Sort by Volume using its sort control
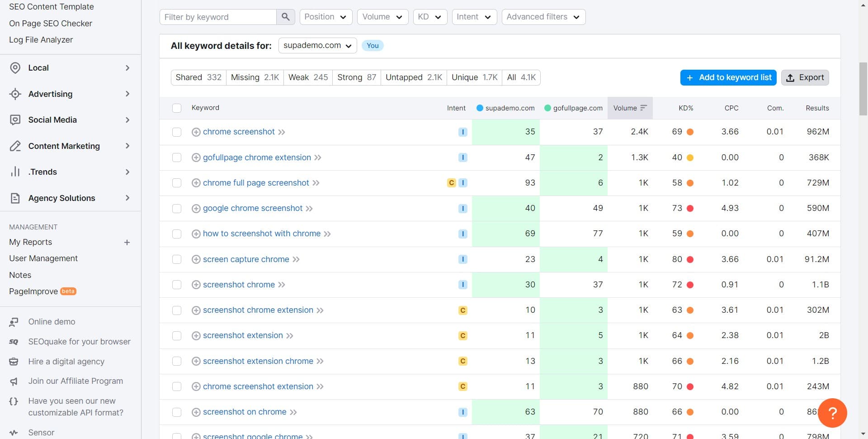This screenshot has height=439, width=868. click(x=643, y=108)
